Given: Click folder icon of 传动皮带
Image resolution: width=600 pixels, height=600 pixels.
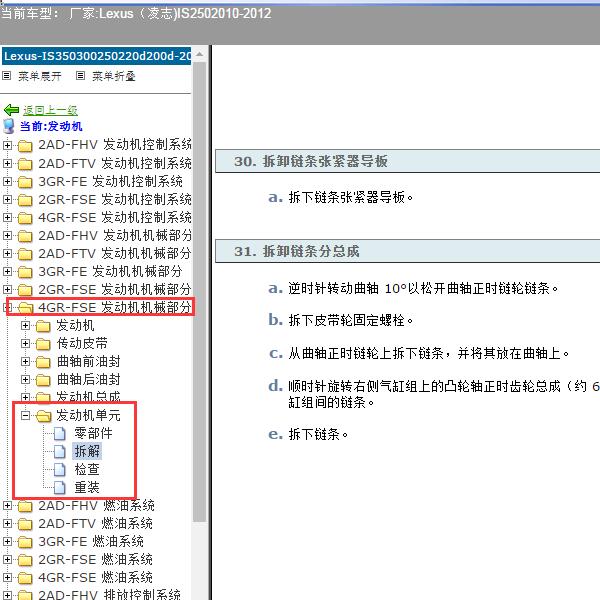Looking at the screenshot, I should pos(43,344).
